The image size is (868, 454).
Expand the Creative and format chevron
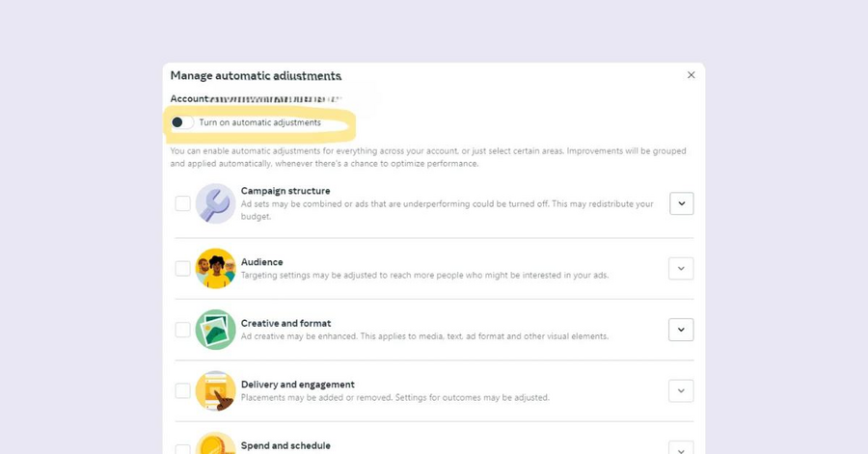[682, 330]
